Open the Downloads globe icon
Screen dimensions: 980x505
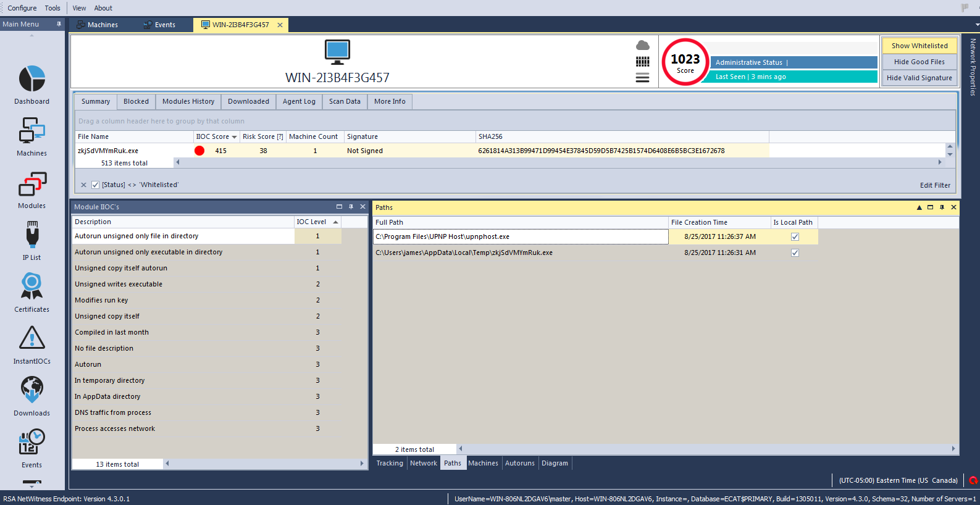click(x=32, y=390)
